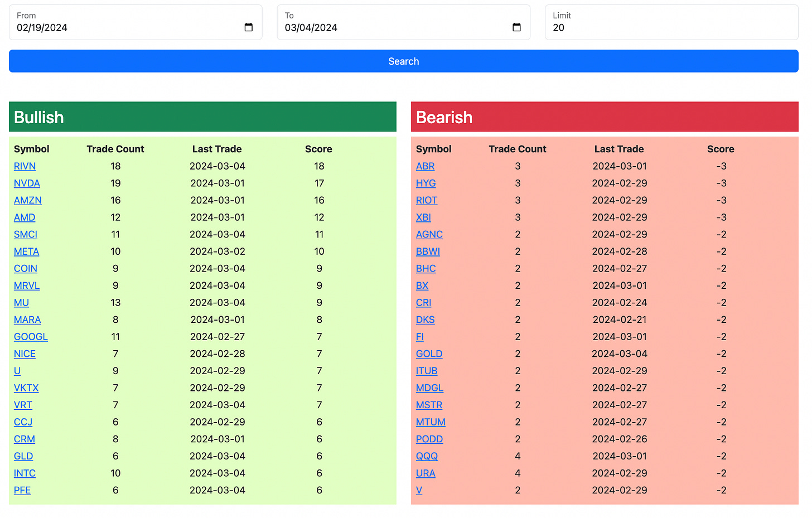Select BBWI last trade date 2024-02-28

tap(620, 251)
